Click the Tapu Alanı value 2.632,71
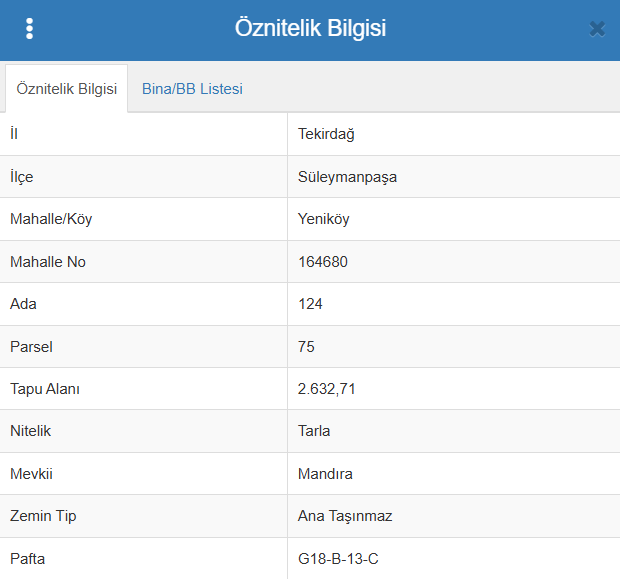 [x=327, y=389]
